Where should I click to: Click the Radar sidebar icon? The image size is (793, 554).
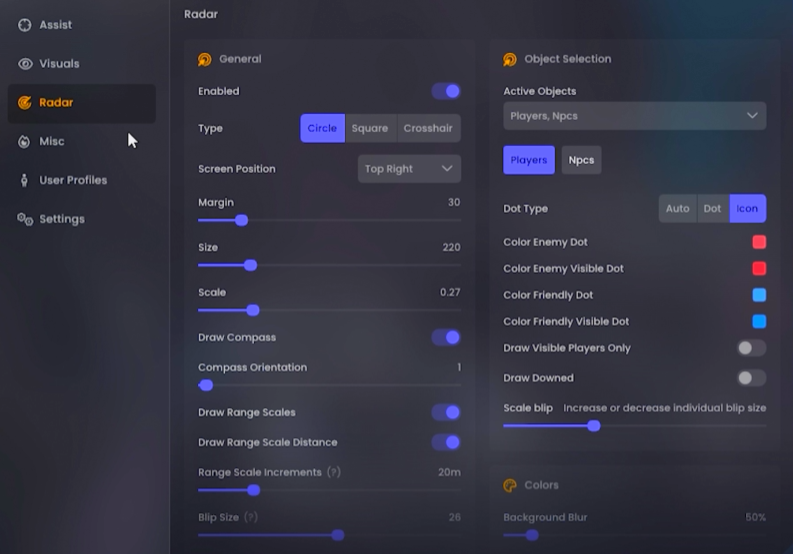tap(24, 103)
